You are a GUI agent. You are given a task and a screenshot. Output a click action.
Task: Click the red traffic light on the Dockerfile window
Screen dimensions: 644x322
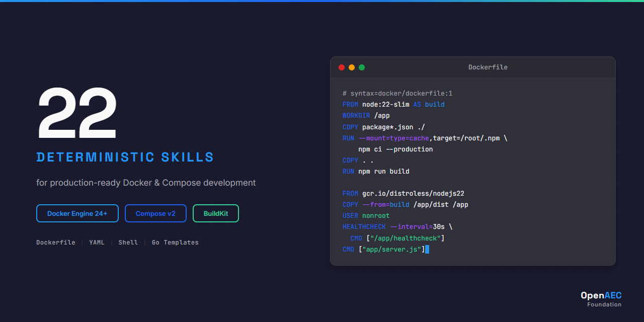[x=342, y=67]
